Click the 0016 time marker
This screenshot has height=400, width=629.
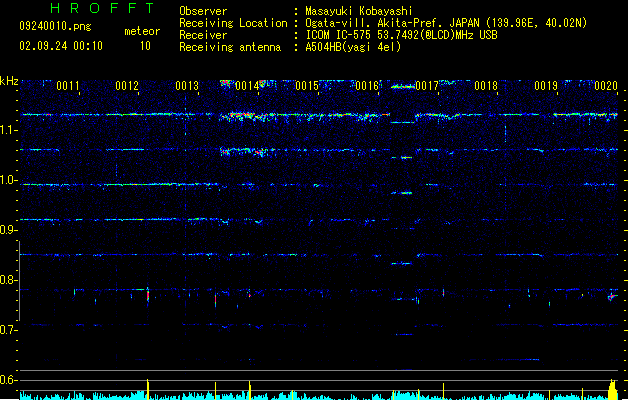coord(367,86)
